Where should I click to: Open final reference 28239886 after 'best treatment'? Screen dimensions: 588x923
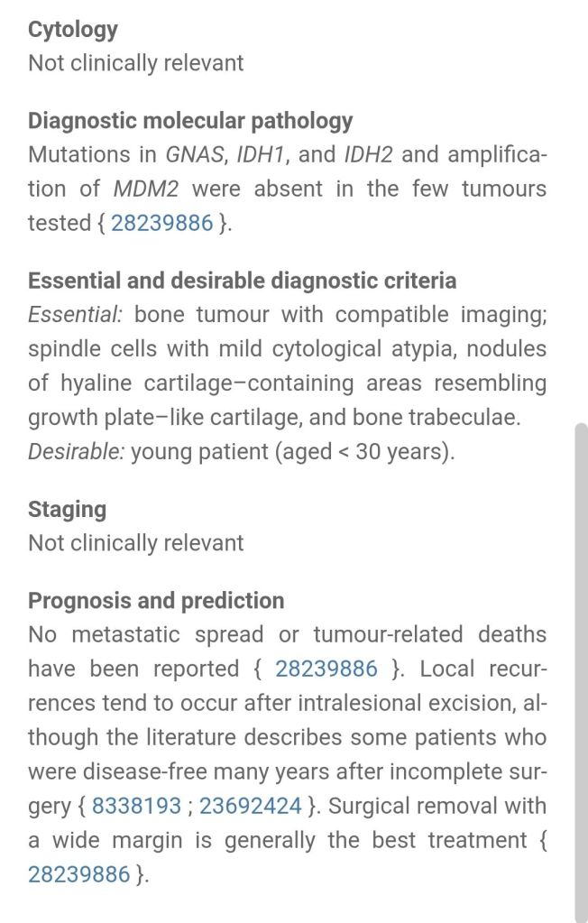click(79, 874)
